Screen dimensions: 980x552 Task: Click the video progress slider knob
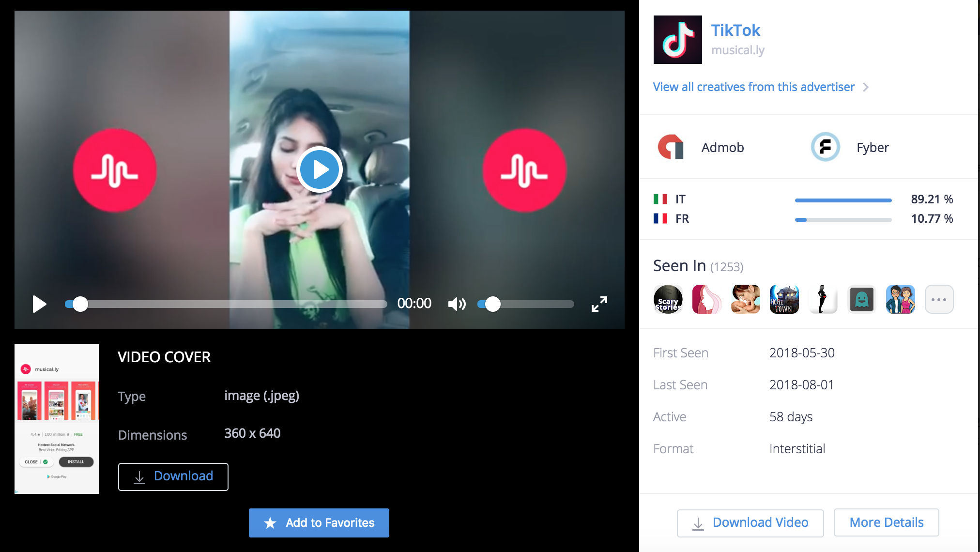[80, 304]
